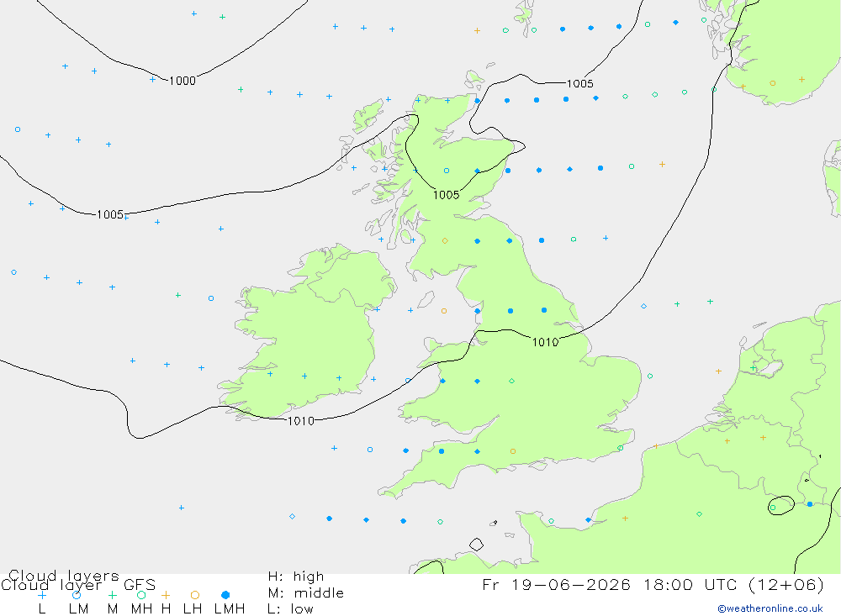Screen dimensions: 841x616
Task: Click the 1000 isobar pressure label
Action: click(182, 81)
